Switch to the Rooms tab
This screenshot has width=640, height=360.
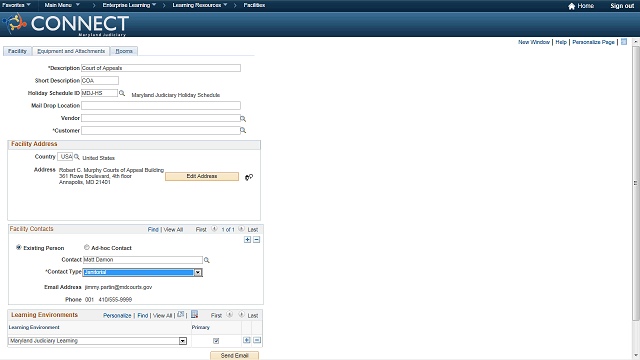coord(124,51)
